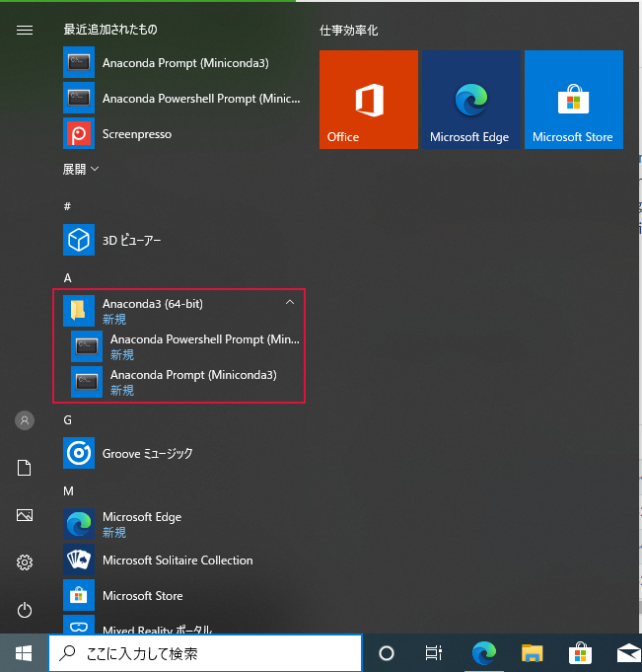
Task: Open File Explorer from the taskbar
Action: pos(533,653)
